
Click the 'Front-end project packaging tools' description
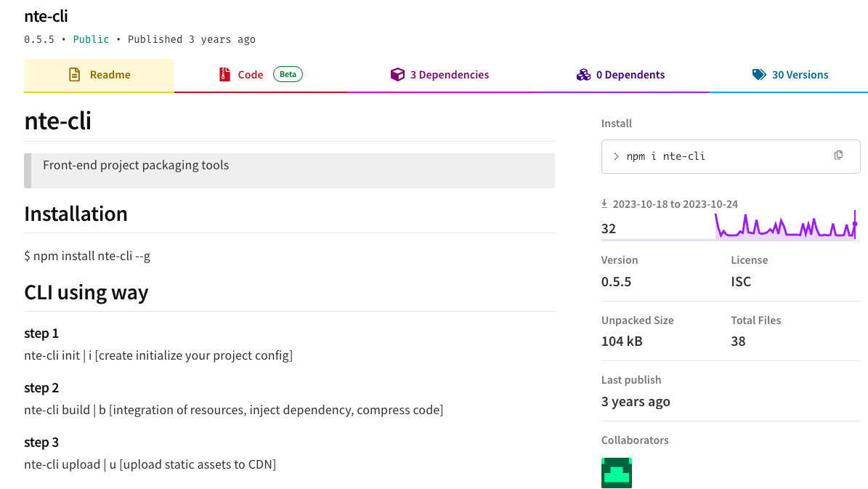(136, 165)
